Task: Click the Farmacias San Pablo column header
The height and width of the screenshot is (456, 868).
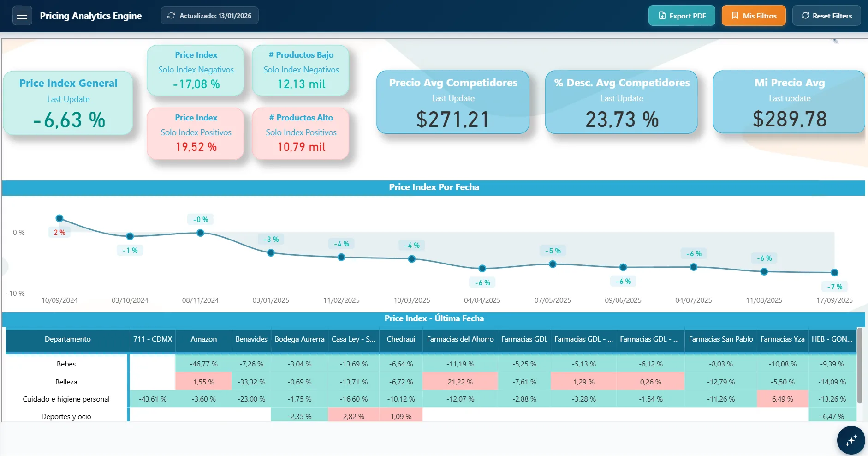Action: (x=721, y=339)
